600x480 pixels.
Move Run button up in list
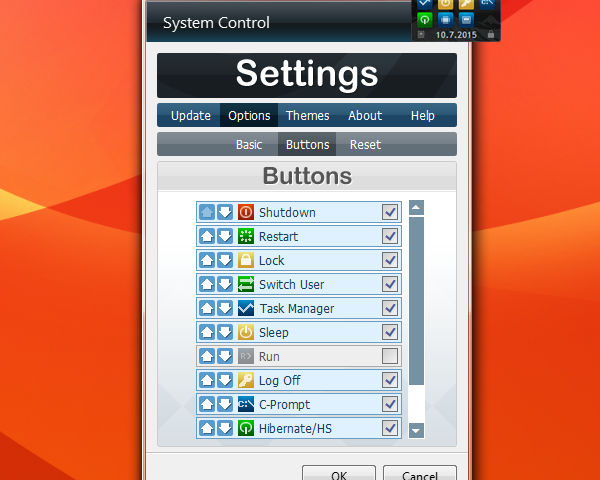point(207,356)
